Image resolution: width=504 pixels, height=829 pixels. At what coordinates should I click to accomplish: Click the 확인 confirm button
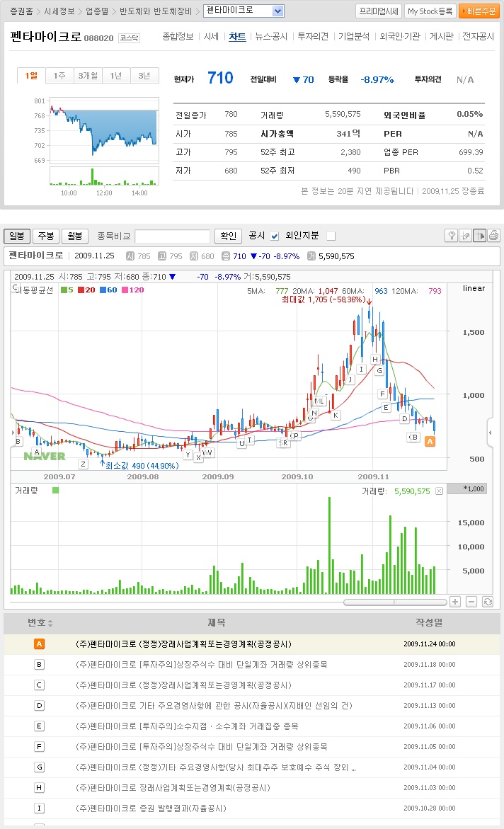pyautogui.click(x=229, y=236)
